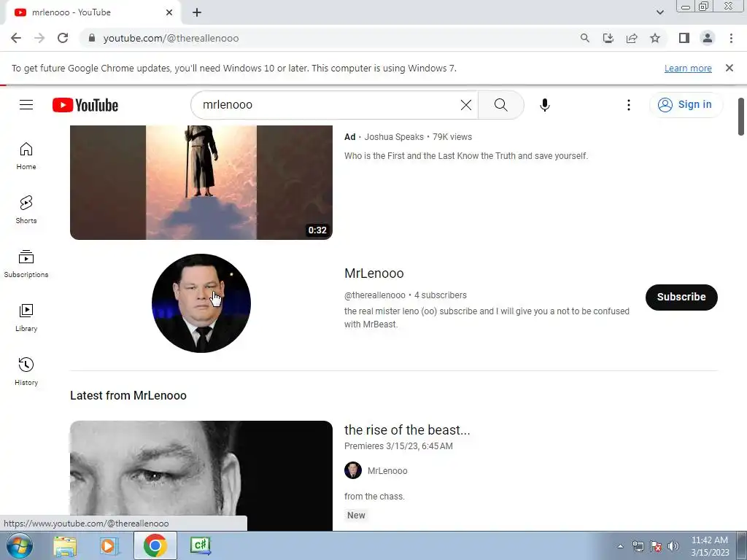
Task: Click the '@thereallenooo • 4 subscribers' text
Action: tap(406, 295)
